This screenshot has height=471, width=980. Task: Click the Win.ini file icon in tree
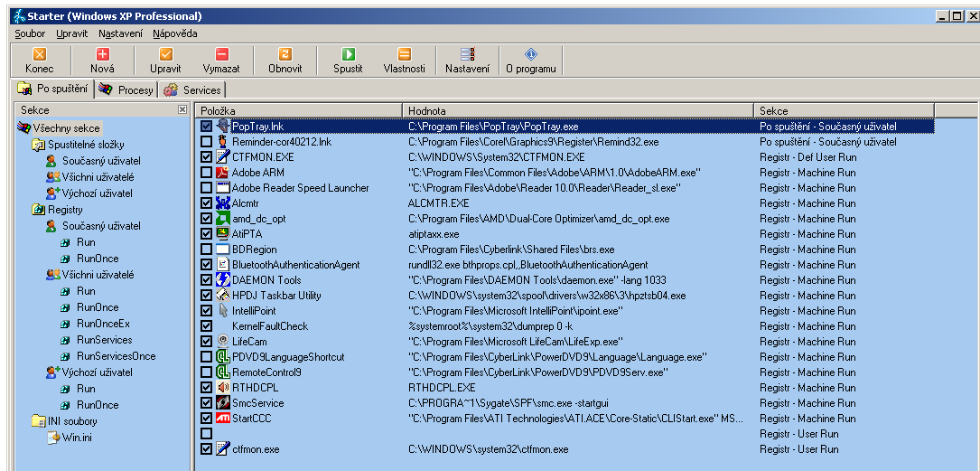coord(54,438)
